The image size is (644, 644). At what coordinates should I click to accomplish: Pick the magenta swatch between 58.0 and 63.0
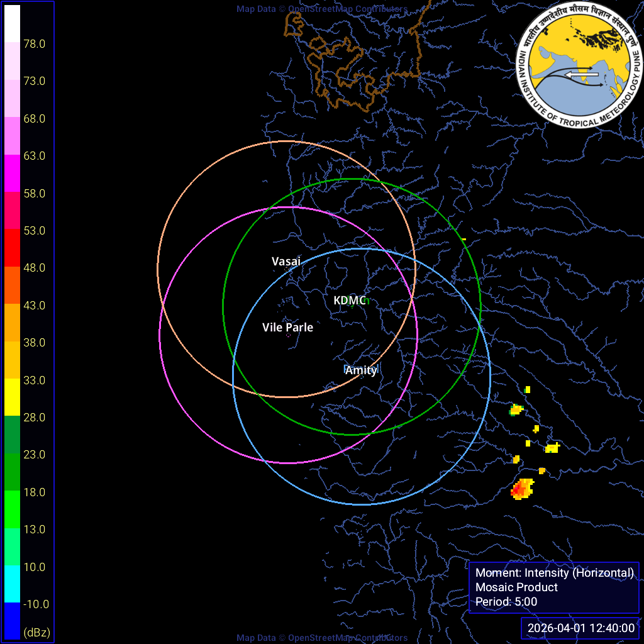tap(13, 174)
